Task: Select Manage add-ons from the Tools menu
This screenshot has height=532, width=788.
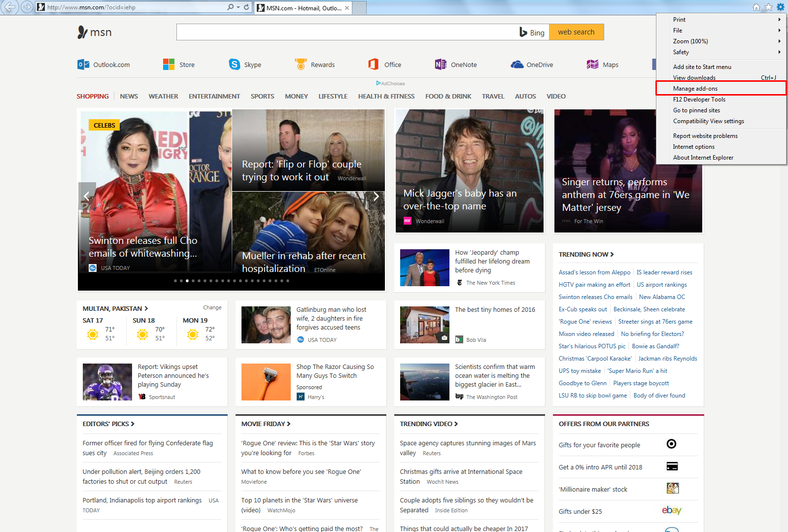Action: coord(721,89)
